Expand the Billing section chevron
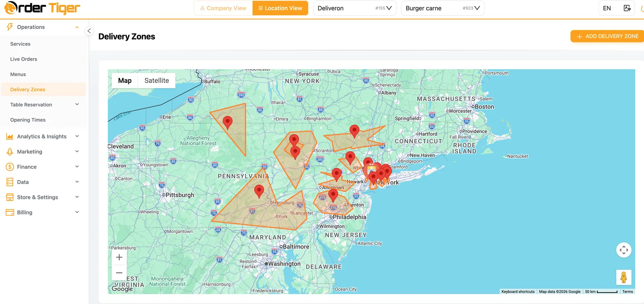The height and width of the screenshot is (304, 644). click(77, 212)
